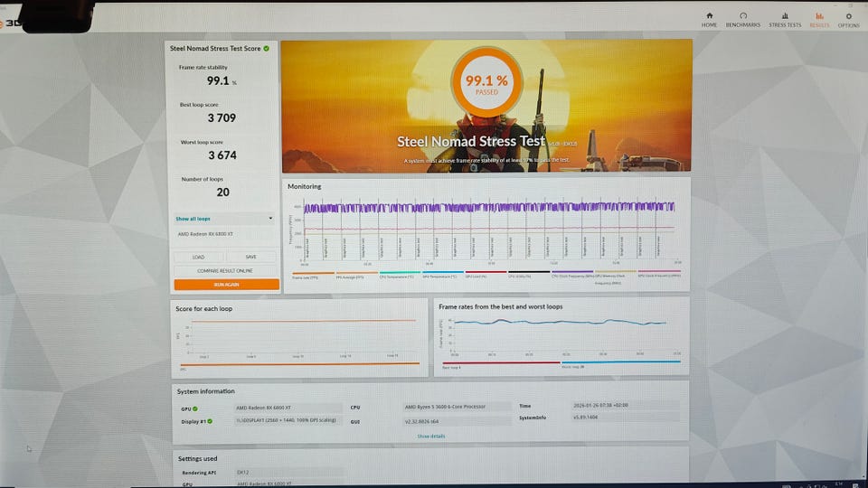
Task: Open the Benchmarks section
Action: tap(743, 20)
